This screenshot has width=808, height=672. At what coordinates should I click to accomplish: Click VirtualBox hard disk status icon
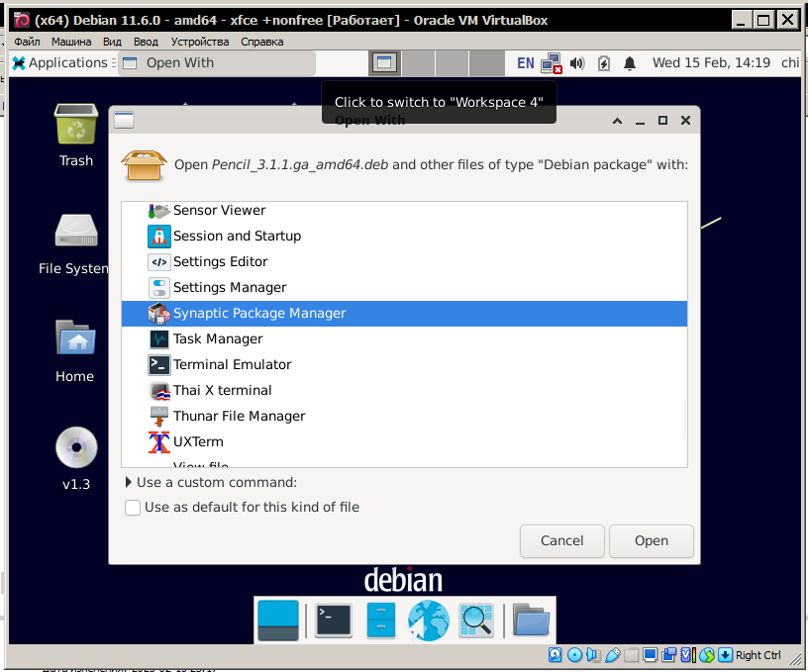pyautogui.click(x=555, y=655)
